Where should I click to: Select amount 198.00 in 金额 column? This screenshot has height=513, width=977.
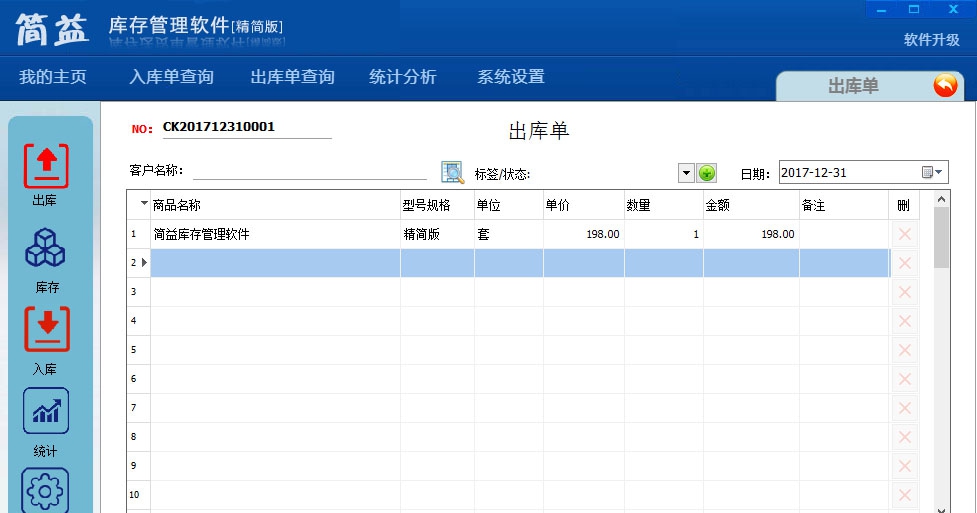pos(751,234)
